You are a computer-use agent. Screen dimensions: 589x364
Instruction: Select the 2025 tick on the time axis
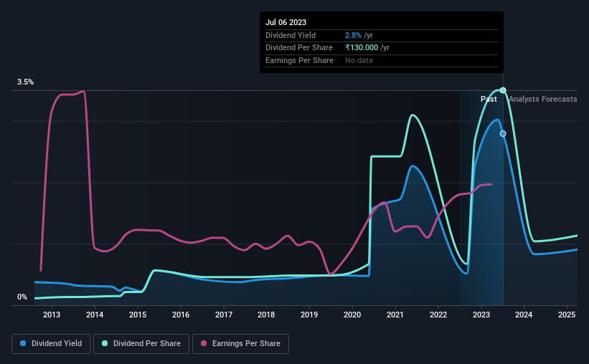pos(567,315)
